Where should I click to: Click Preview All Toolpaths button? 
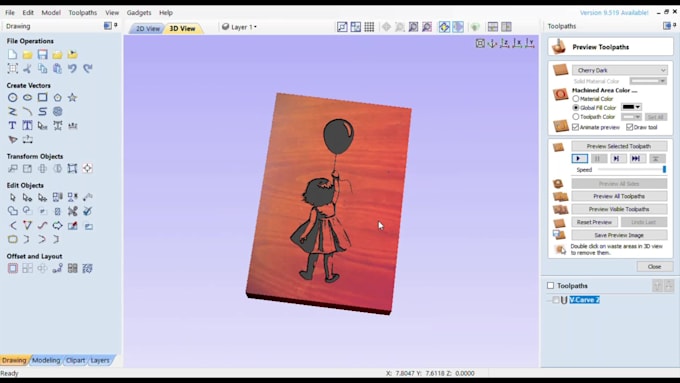[x=619, y=196]
